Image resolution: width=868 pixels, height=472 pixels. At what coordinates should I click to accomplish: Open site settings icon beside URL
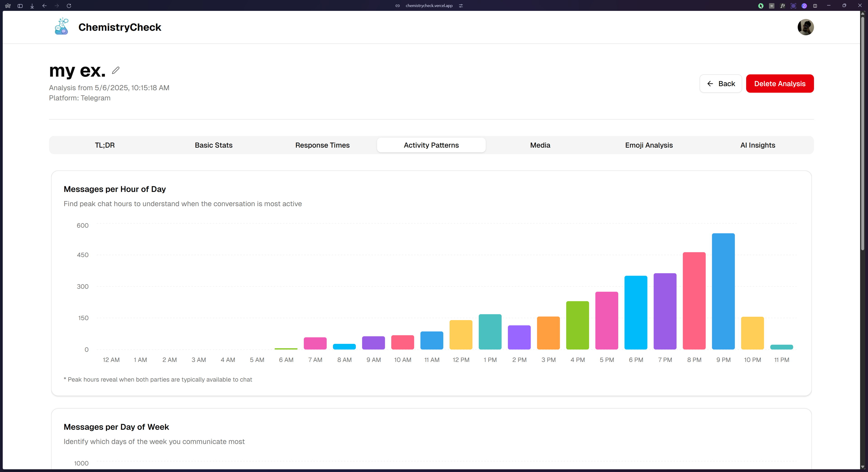click(461, 6)
